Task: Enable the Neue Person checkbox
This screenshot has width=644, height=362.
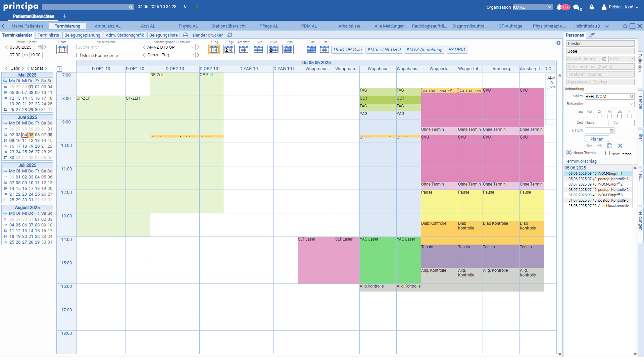Action: 607,153
